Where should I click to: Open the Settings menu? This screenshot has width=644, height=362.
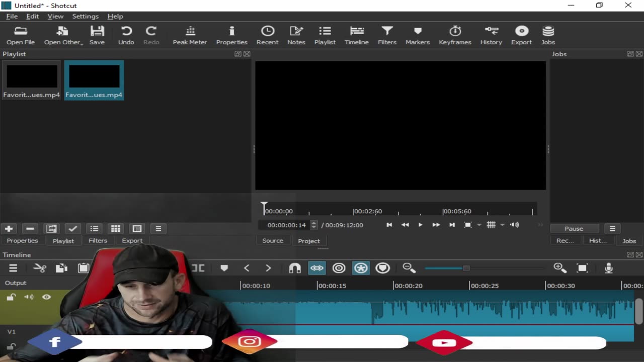(85, 16)
